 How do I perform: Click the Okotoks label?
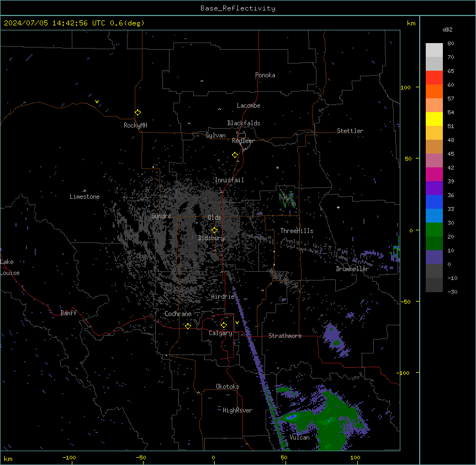click(x=228, y=387)
